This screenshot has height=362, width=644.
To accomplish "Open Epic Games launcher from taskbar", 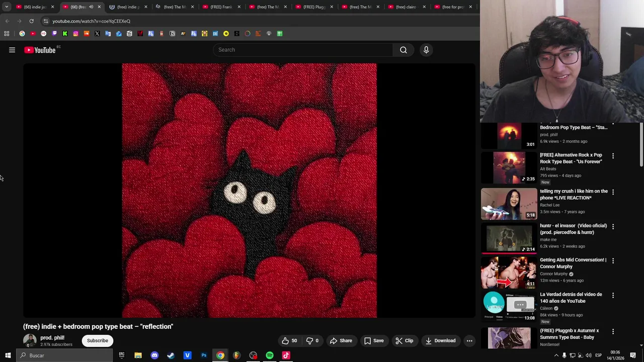I will point(121,355).
